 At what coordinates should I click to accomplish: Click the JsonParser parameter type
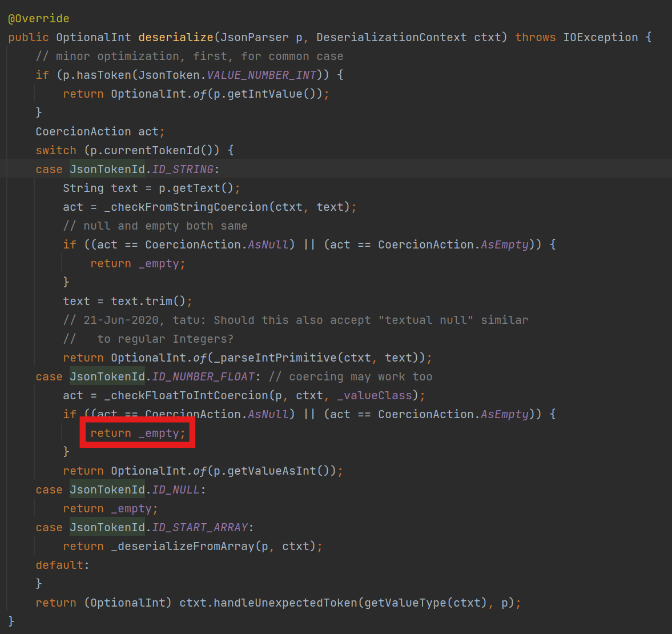(x=255, y=37)
